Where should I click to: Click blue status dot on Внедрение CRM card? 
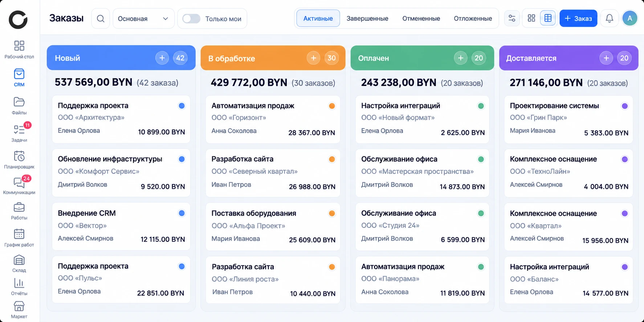182,213
